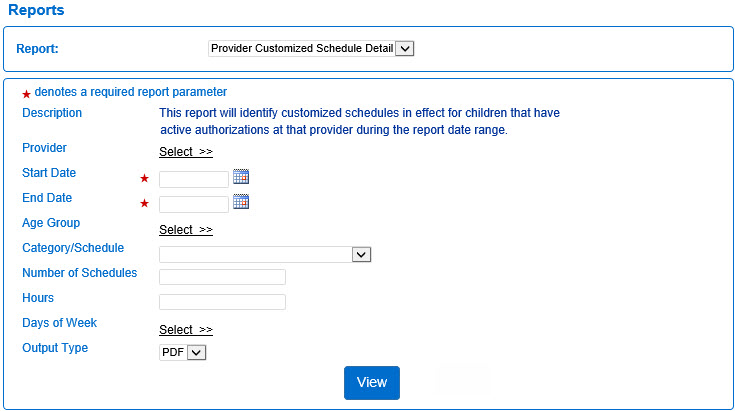The height and width of the screenshot is (411, 735).
Task: Open the Category/Schedule dropdown
Action: point(265,255)
